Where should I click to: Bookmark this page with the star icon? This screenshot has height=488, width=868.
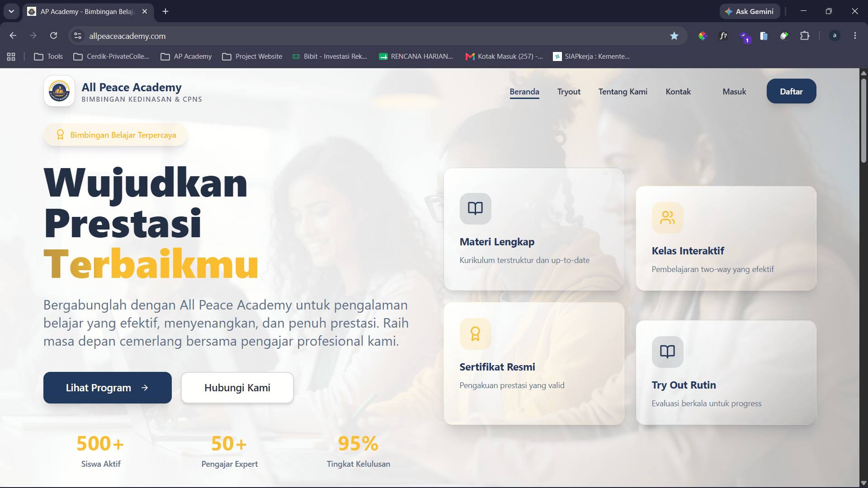tap(674, 36)
